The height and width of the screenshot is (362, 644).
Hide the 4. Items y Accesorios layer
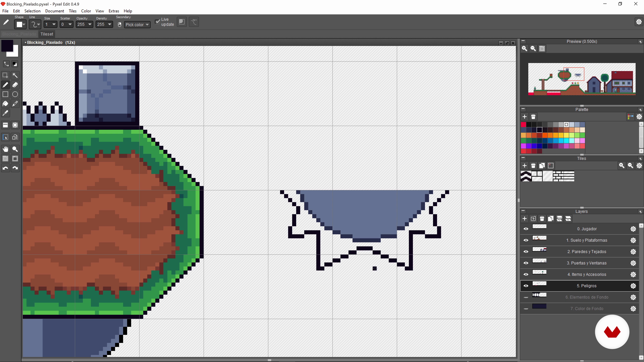526,274
